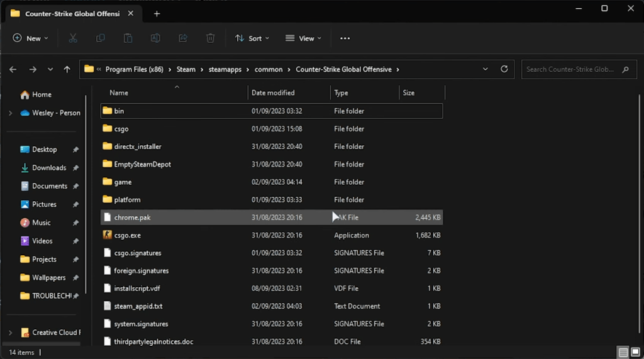The image size is (644, 359).
Task: Select the system.signatures file
Action: click(x=272, y=324)
